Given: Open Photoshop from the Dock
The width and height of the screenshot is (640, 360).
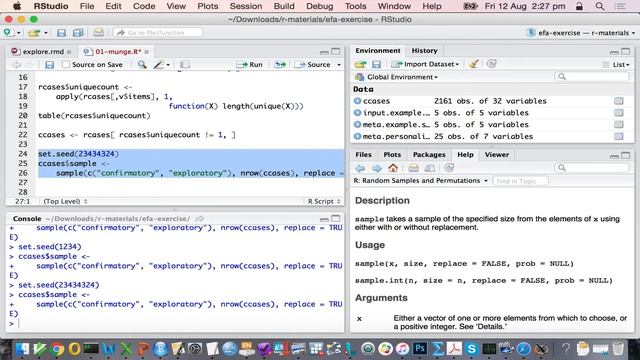Looking at the screenshot, I should pyautogui.click(x=419, y=349).
